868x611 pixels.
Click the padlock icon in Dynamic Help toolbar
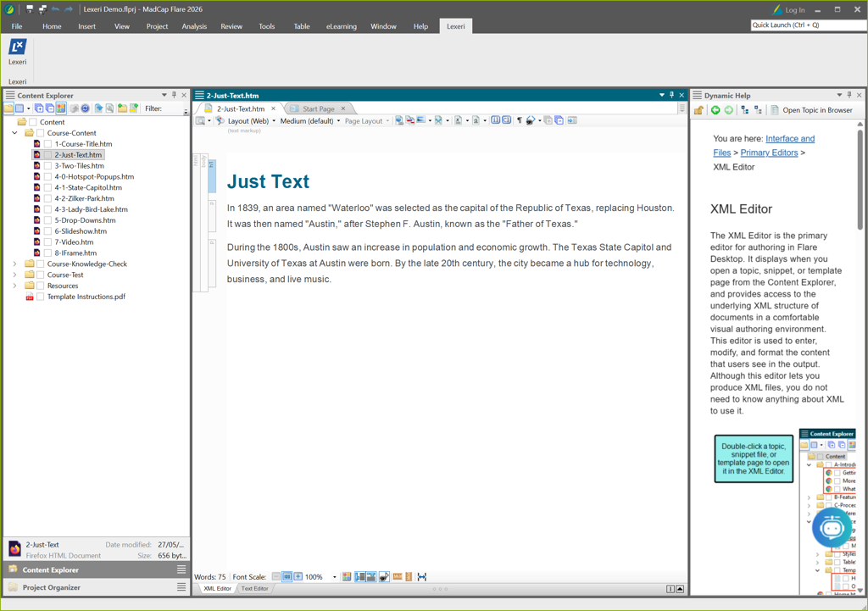(698, 110)
